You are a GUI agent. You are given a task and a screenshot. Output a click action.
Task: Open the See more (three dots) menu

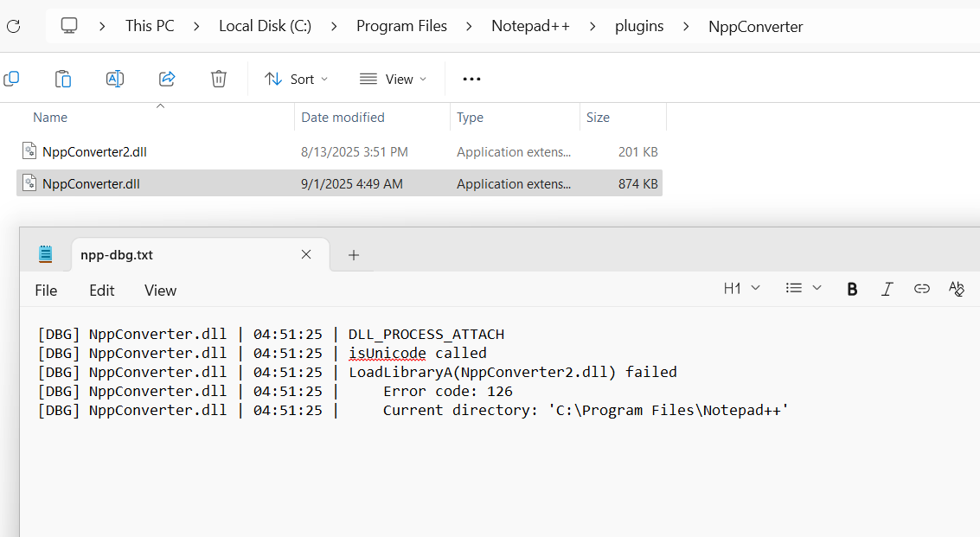472,79
